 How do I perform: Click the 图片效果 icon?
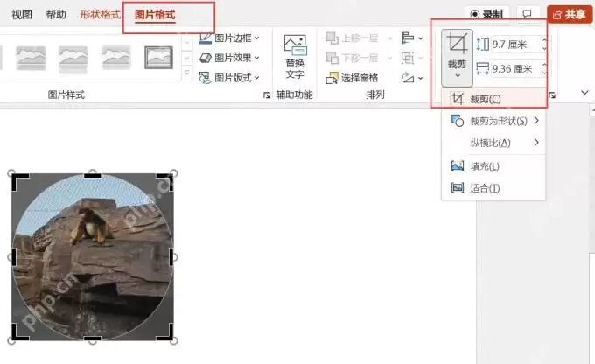point(206,58)
